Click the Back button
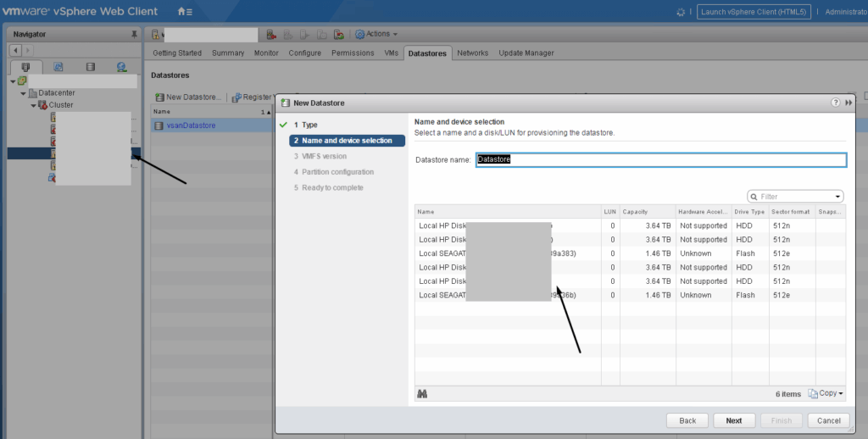The width and height of the screenshot is (868, 439). [x=687, y=420]
